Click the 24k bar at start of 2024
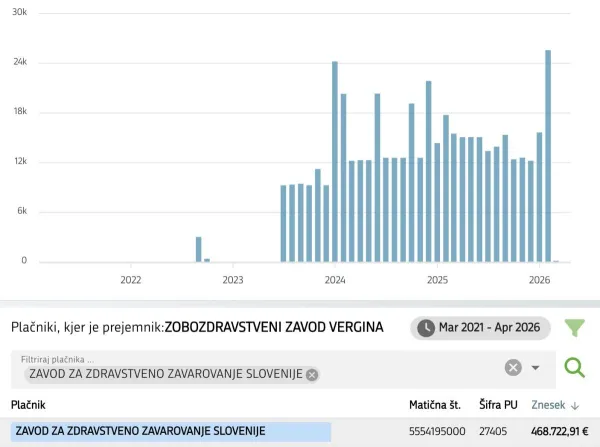Screen dimensions: 600x447 click(335, 162)
